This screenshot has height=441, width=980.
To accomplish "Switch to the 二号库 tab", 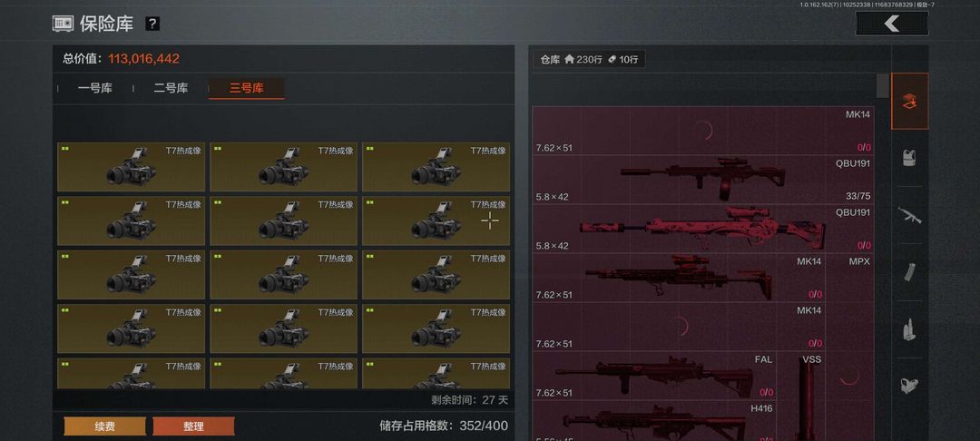I will point(171,88).
